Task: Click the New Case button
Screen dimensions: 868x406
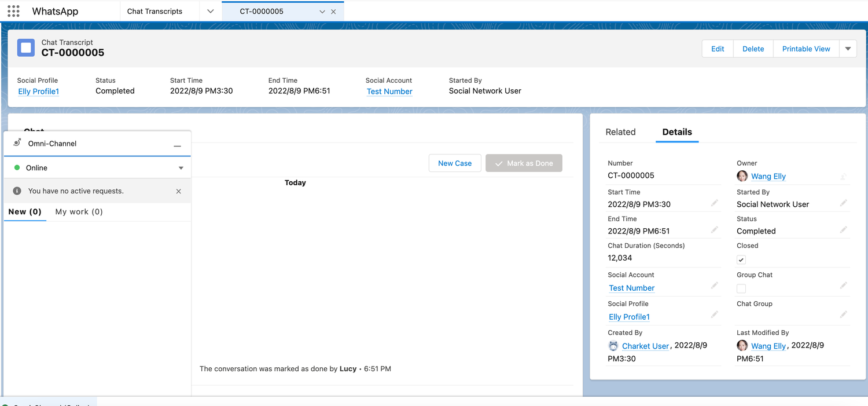Action: 455,163
